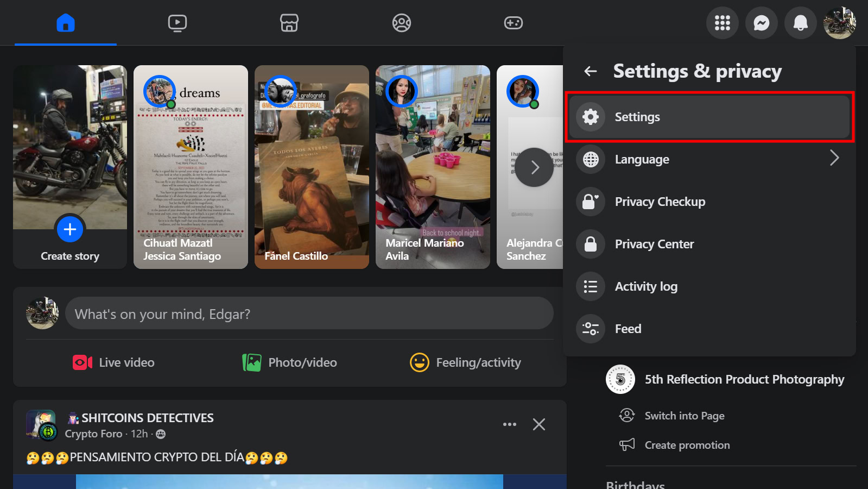
Task: Open Settings from the menu
Action: [709, 117]
